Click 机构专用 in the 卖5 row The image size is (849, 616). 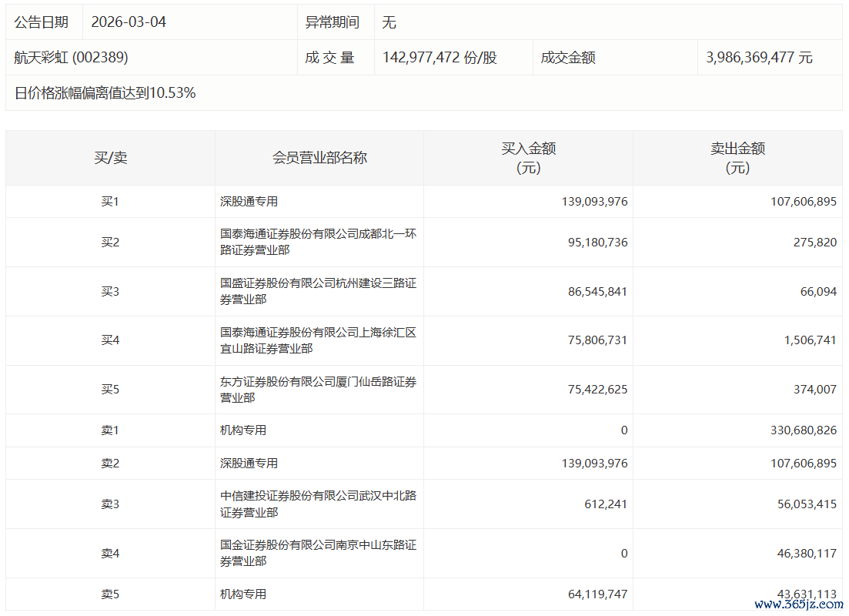243,594
